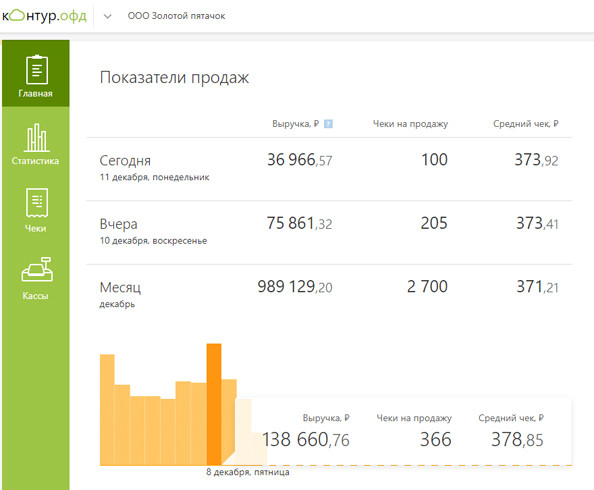This screenshot has height=490, width=594.
Task: Select the highlighted 8 декабря chart bar
Action: coord(214,404)
